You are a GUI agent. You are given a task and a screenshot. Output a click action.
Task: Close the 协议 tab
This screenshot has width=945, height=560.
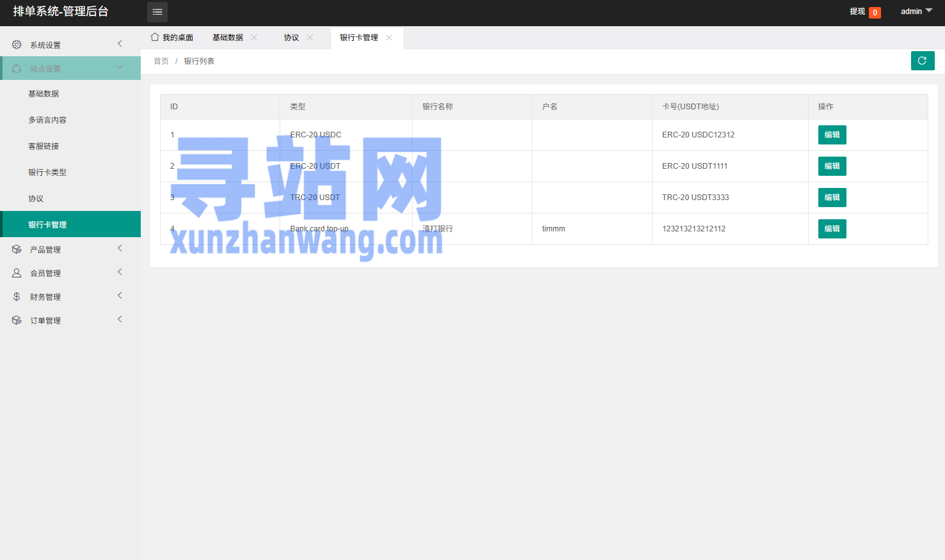point(310,38)
